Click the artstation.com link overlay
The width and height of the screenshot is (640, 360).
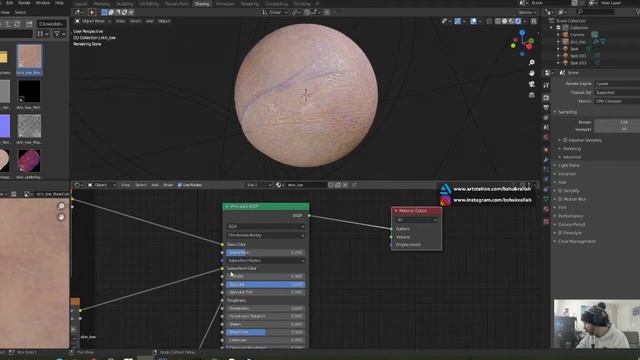492,189
